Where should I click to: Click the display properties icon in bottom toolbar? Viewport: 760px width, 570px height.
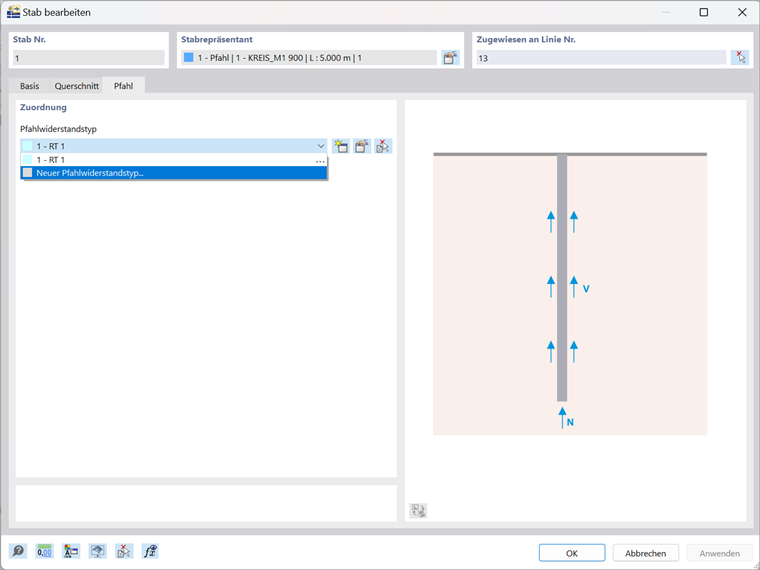point(71,551)
